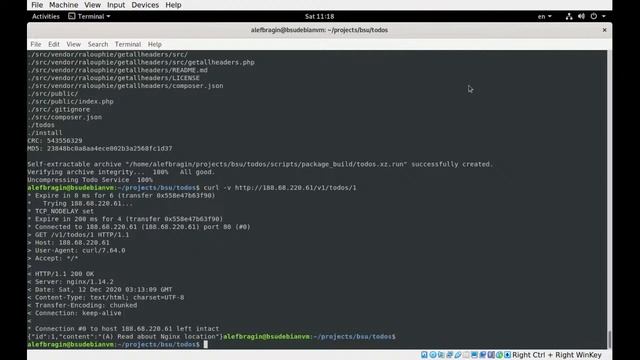Click the Self-extractable archive successfully created line
Image resolution: width=640 pixels, height=360 pixels.
click(260, 164)
